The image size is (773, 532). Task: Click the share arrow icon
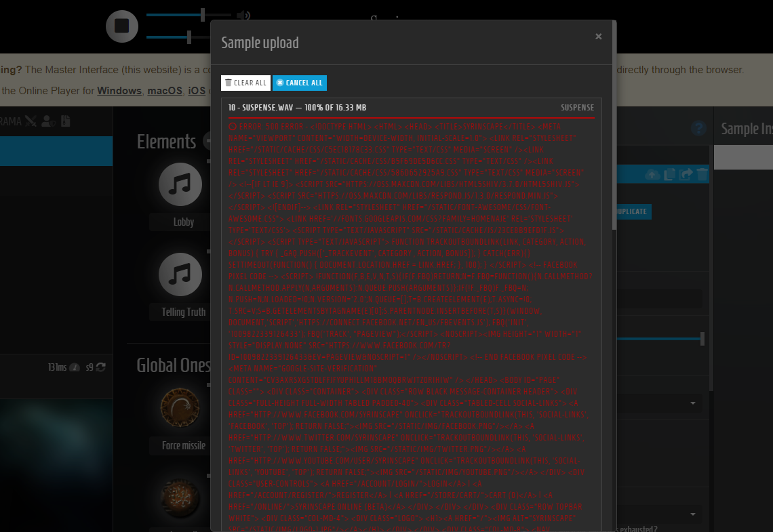click(x=686, y=174)
